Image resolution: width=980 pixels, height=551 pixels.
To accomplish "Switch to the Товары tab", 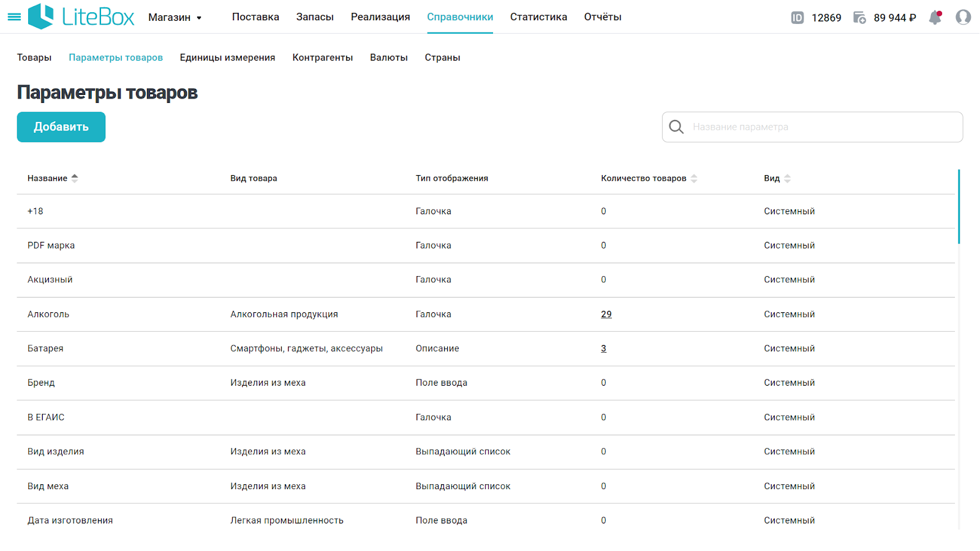I will (34, 58).
